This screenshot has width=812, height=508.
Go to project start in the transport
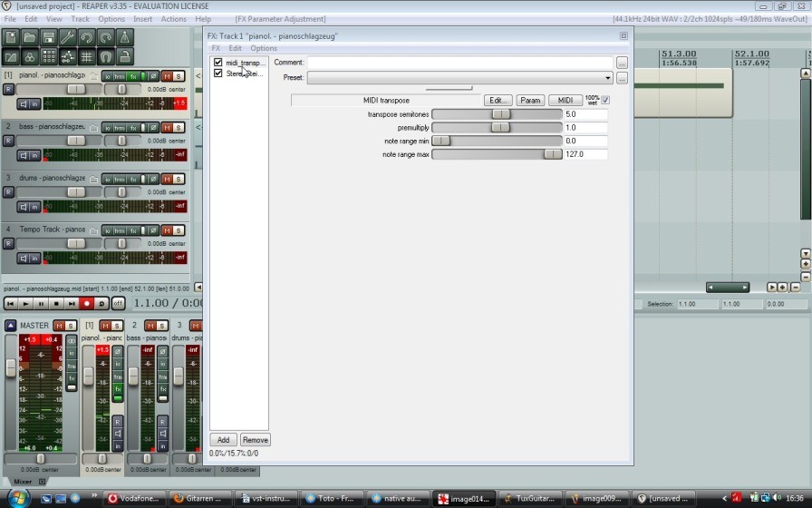tap(10, 304)
